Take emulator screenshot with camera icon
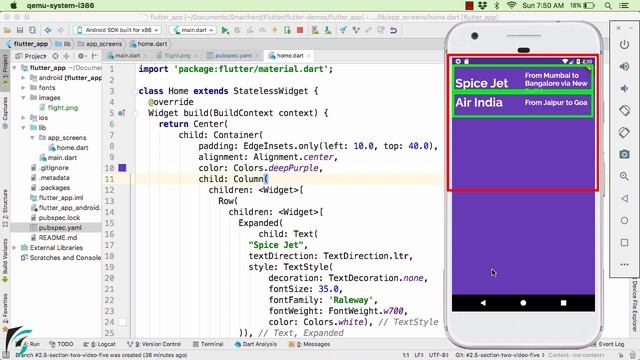Viewport: 640px width, 360px height. click(624, 154)
